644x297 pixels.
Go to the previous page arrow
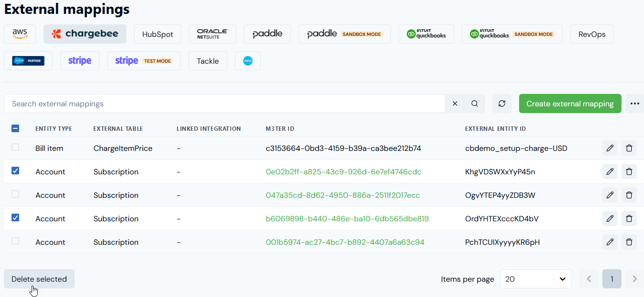coord(589,279)
